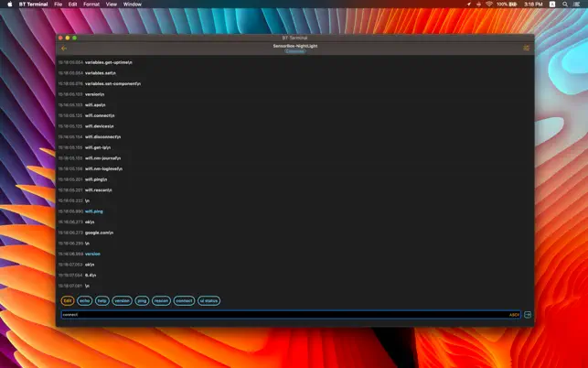Screen dimensions: 588x368
Task: Click the Wi-Fi status icon
Action: (489, 5)
